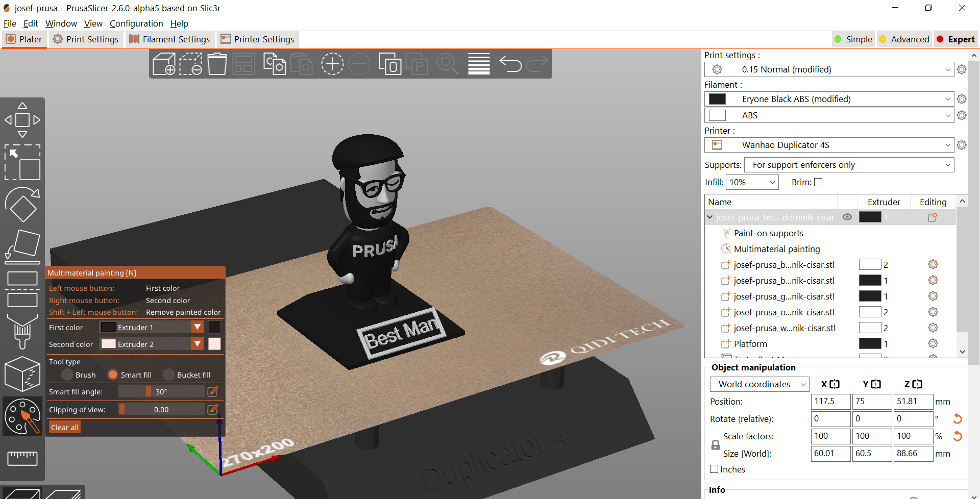
Task: Click the Copy toolbar icon
Action: (x=275, y=64)
